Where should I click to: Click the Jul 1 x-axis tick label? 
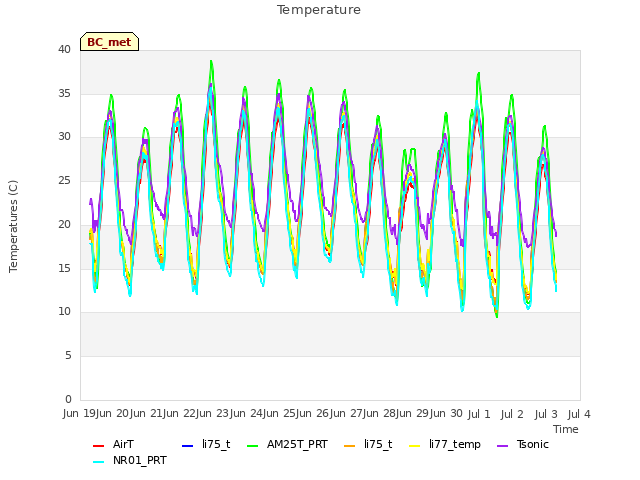click(479, 414)
